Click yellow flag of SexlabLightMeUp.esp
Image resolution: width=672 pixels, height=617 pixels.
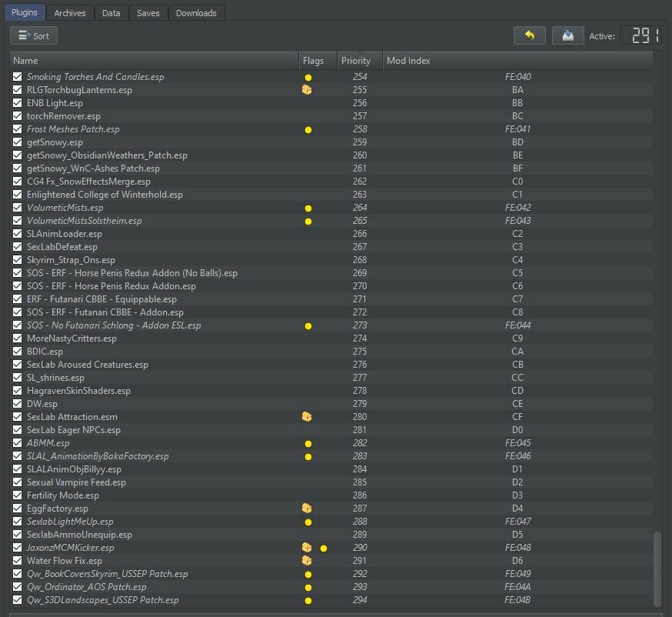pyautogui.click(x=308, y=522)
